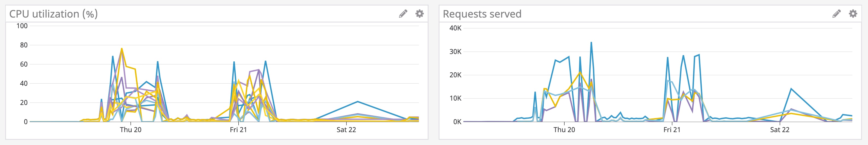Click the highest yellow peak in CPU chart
The height and width of the screenshot is (145, 868).
122,49
